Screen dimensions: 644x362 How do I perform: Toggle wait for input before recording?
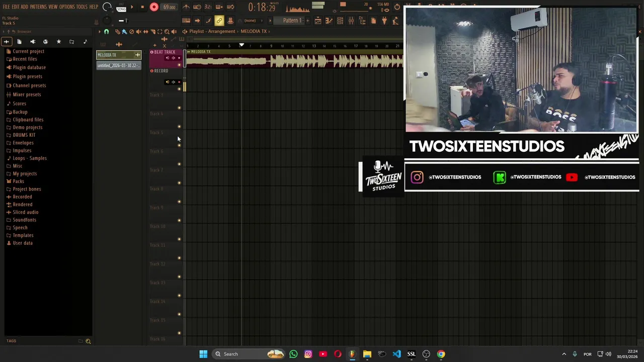[x=197, y=7]
